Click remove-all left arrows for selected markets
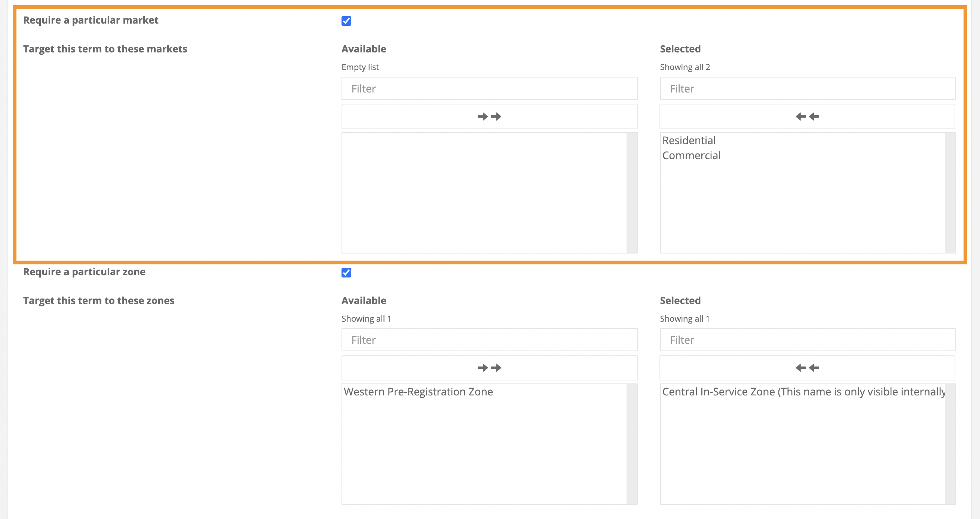The width and height of the screenshot is (980, 519). (807, 116)
